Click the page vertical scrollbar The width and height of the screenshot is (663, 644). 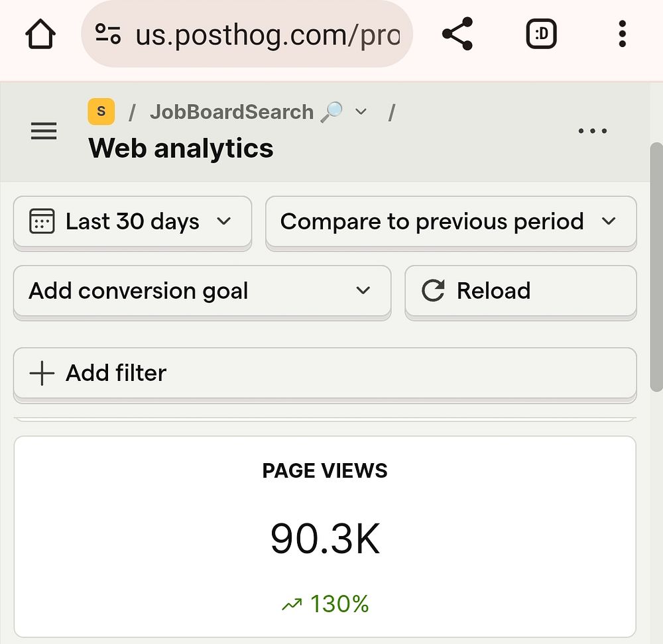tap(656, 265)
